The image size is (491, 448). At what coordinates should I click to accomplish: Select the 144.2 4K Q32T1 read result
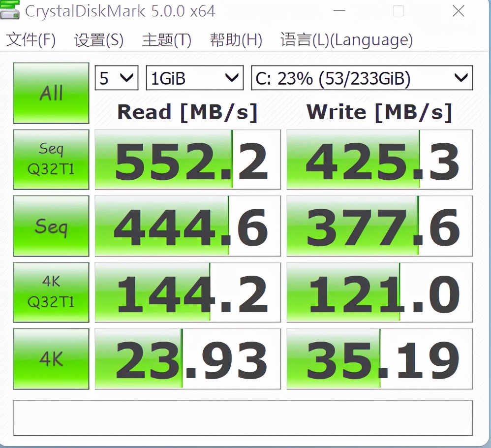tap(188, 292)
